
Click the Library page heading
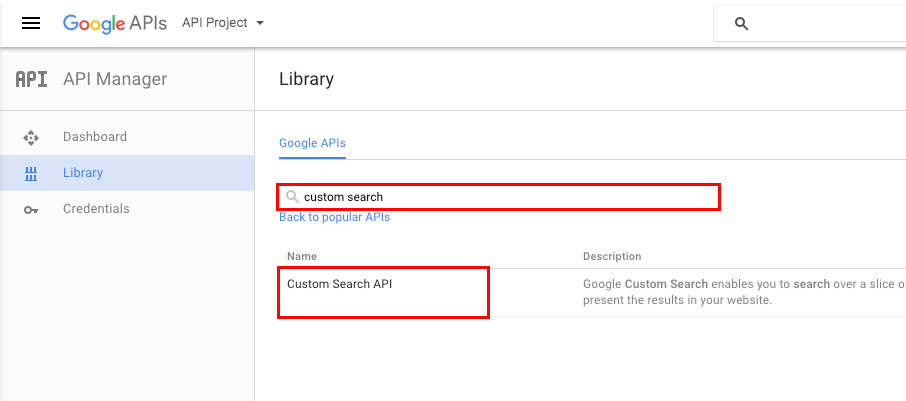(306, 79)
